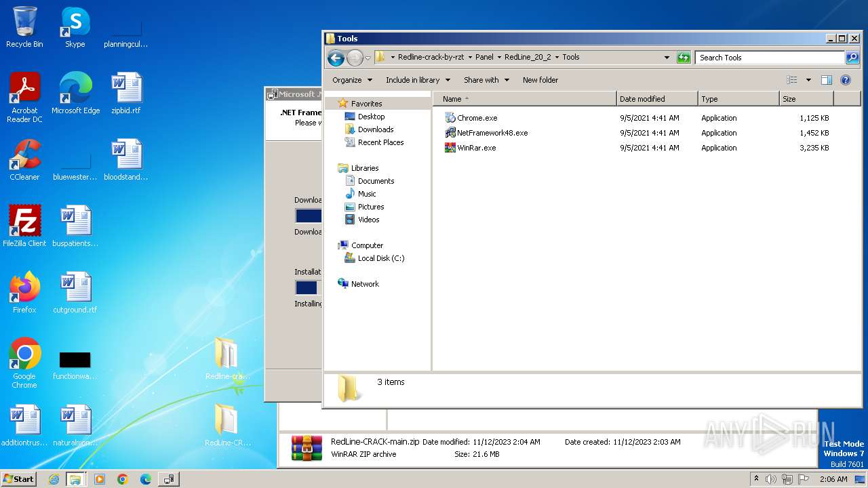Click the search magnifier button
Image resolution: width=868 pixels, height=488 pixels.
pyautogui.click(x=852, y=58)
